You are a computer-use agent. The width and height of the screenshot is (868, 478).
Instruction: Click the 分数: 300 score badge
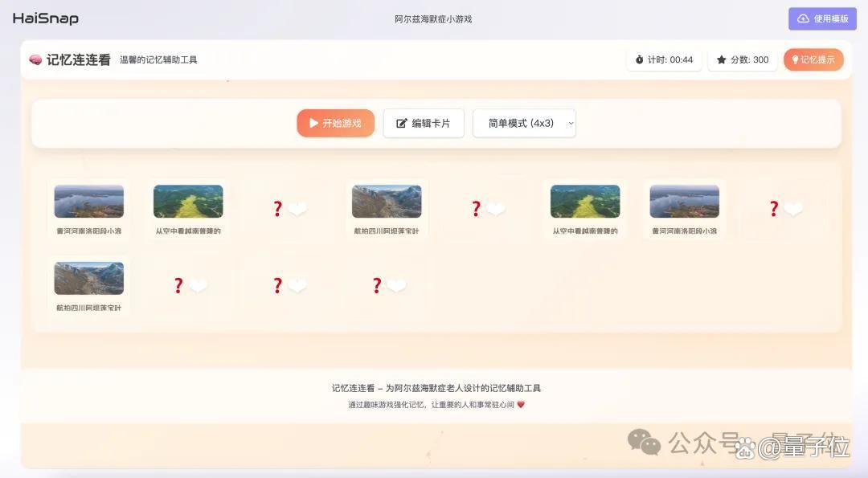743,59
